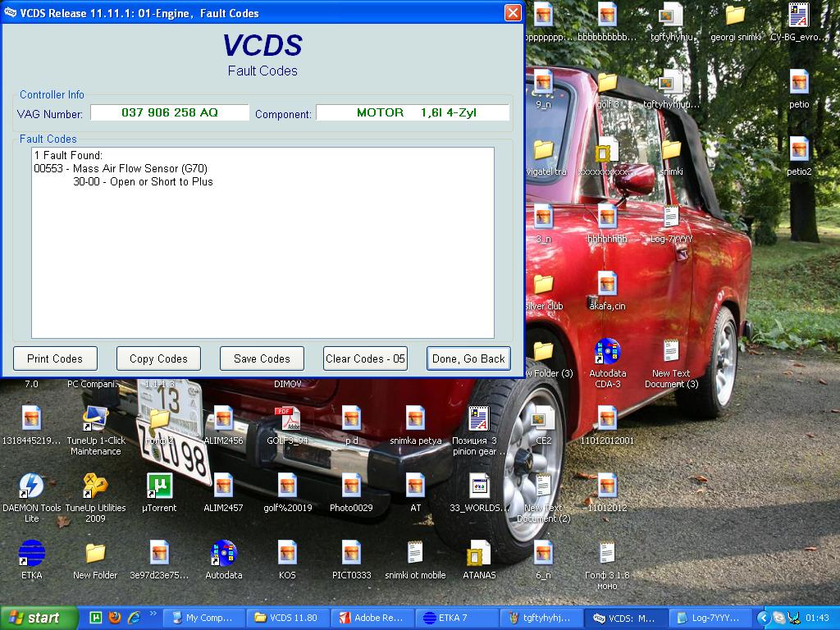Switch to ETKA 7 taskbar window

[455, 618]
